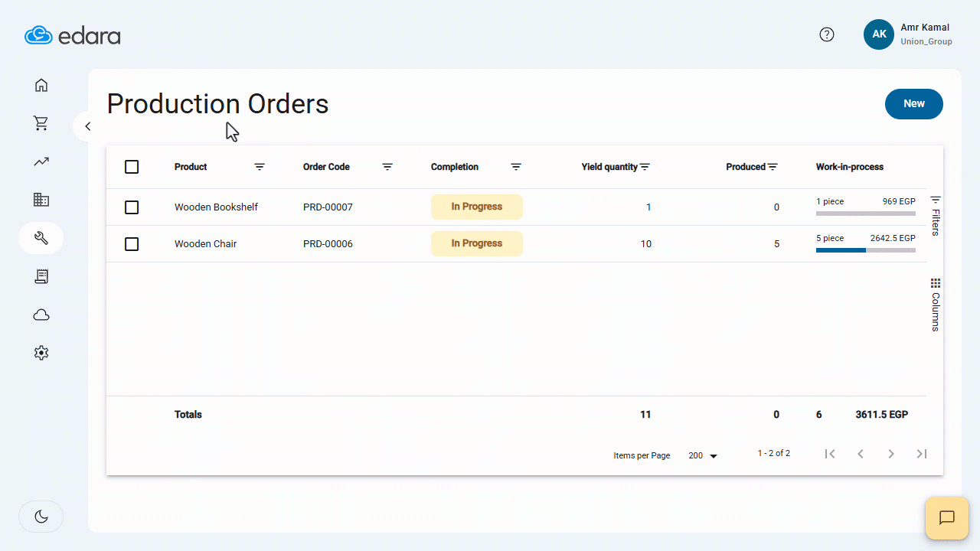Open the Home icon in the sidebar
Screen dimensions: 980x551
(41, 85)
